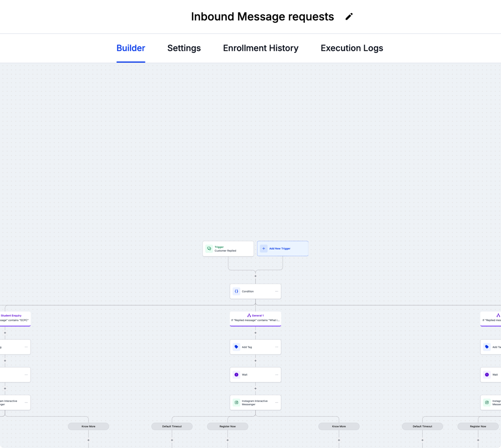Viewport: 501px width, 448px height.
Task: Open left-edge second node options menu
Action: 26,375
